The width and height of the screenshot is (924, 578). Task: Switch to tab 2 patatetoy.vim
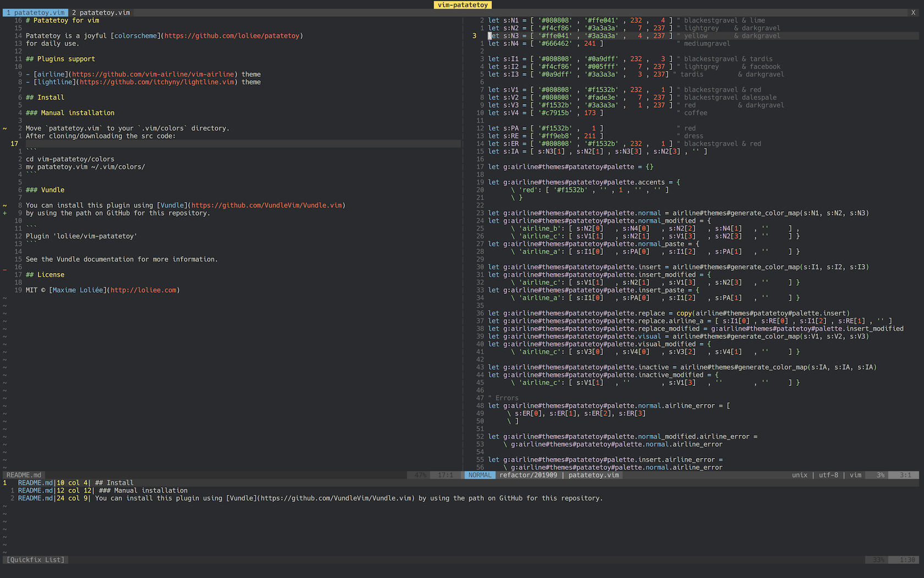tap(101, 13)
